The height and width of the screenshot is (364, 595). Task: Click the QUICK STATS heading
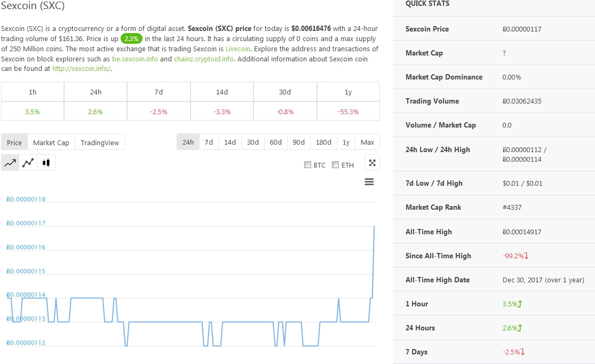pos(427,3)
